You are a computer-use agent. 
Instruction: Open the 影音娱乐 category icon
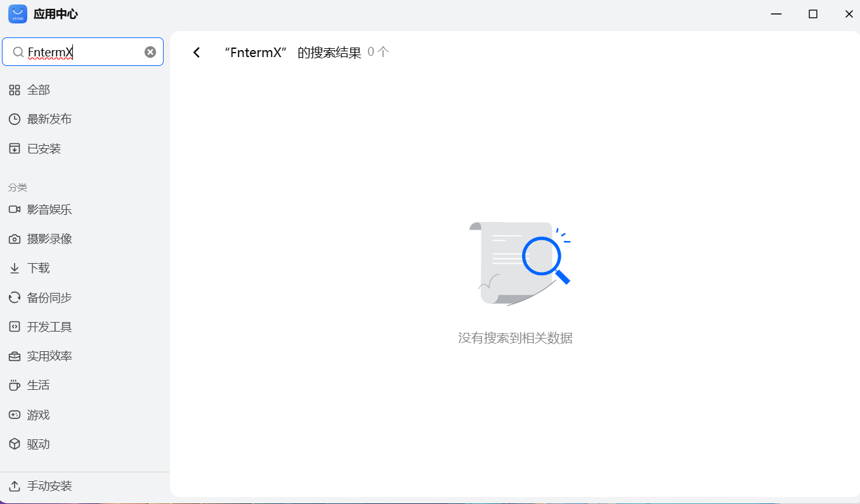pos(15,209)
